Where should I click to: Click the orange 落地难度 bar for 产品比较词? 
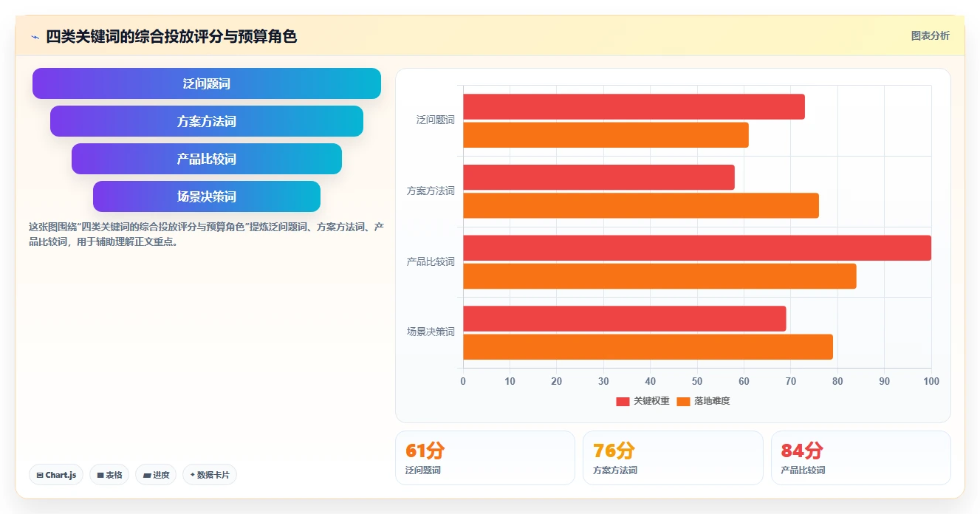pyautogui.click(x=659, y=276)
